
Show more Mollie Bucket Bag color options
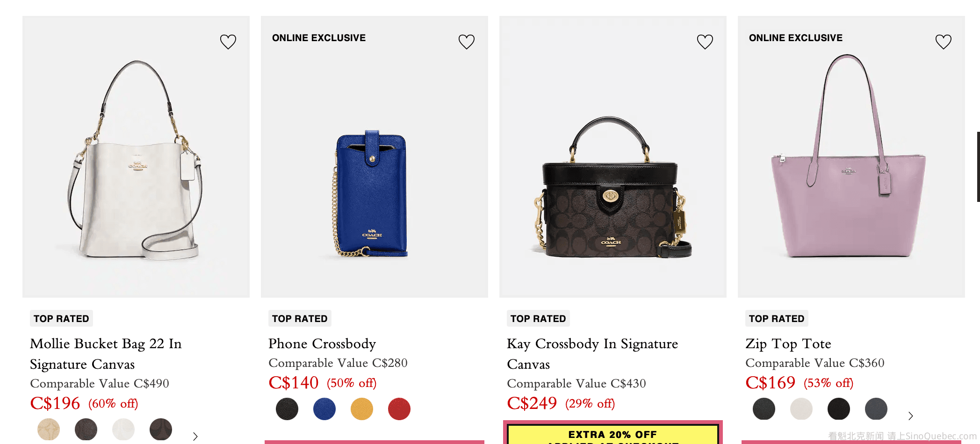click(195, 437)
